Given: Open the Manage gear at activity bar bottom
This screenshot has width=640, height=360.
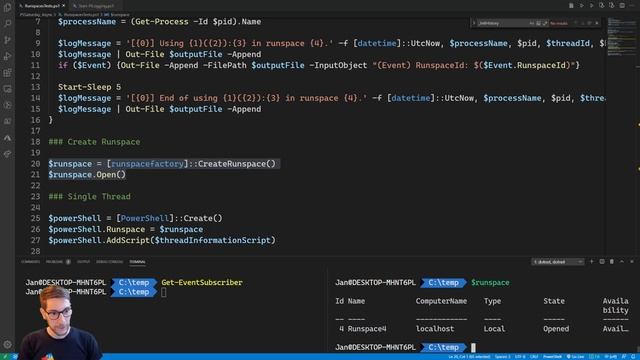Looking at the screenshot, I should click(x=7, y=344).
